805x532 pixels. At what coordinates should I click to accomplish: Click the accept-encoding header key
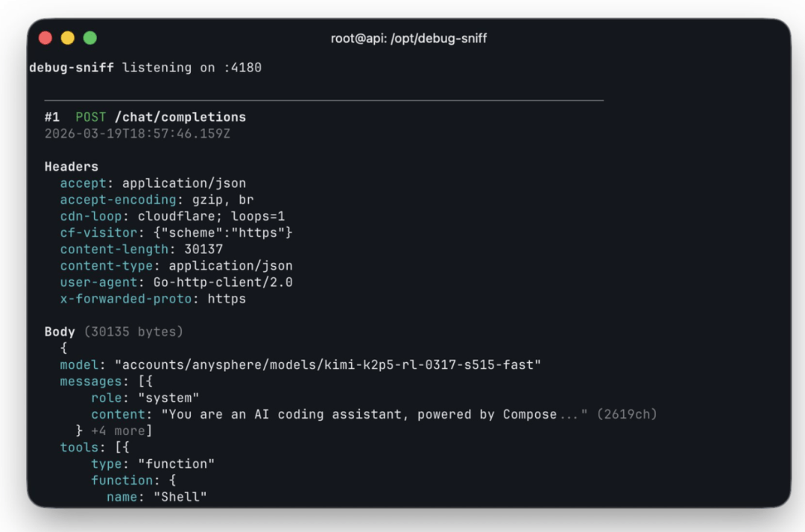pos(118,200)
